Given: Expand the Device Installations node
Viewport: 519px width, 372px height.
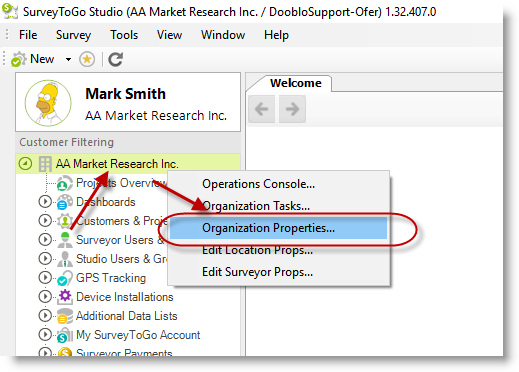Looking at the screenshot, I should click(x=45, y=297).
